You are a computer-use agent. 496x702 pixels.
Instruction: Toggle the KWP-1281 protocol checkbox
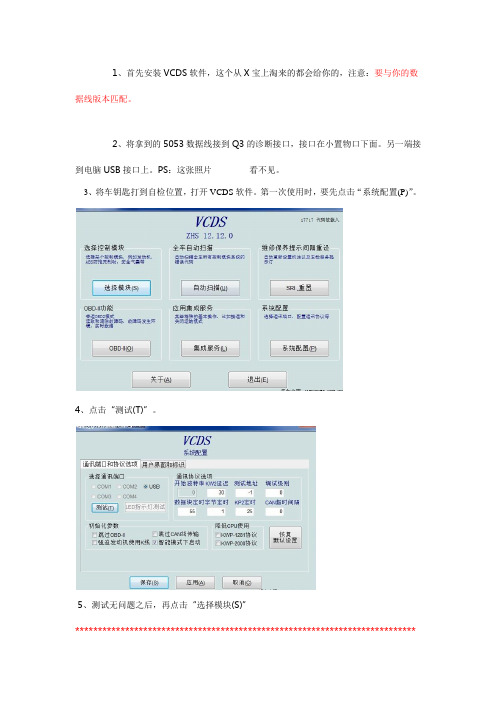pyautogui.click(x=218, y=535)
